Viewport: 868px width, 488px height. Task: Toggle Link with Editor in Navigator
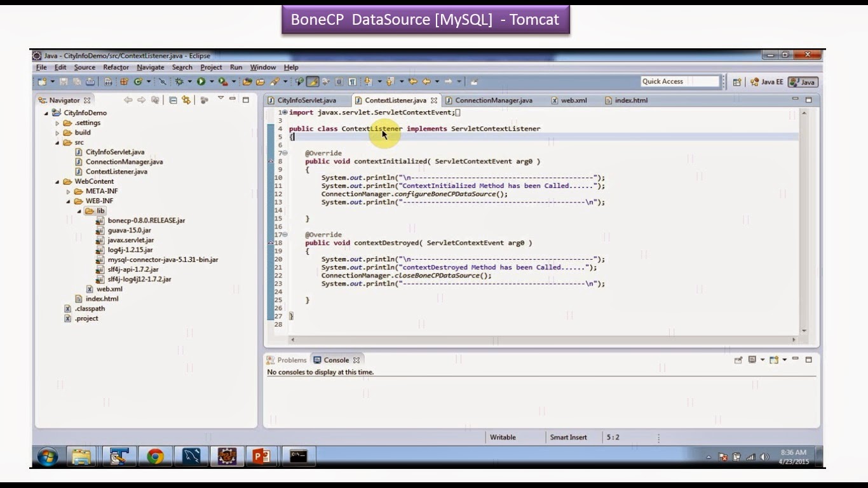pos(186,100)
